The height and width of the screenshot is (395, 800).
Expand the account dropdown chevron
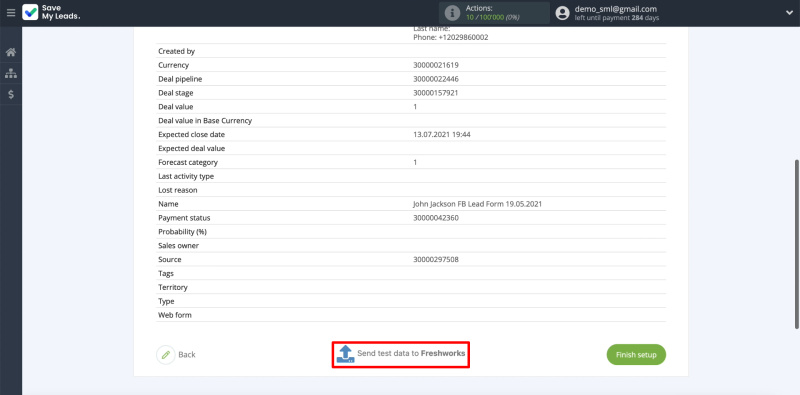pos(789,13)
